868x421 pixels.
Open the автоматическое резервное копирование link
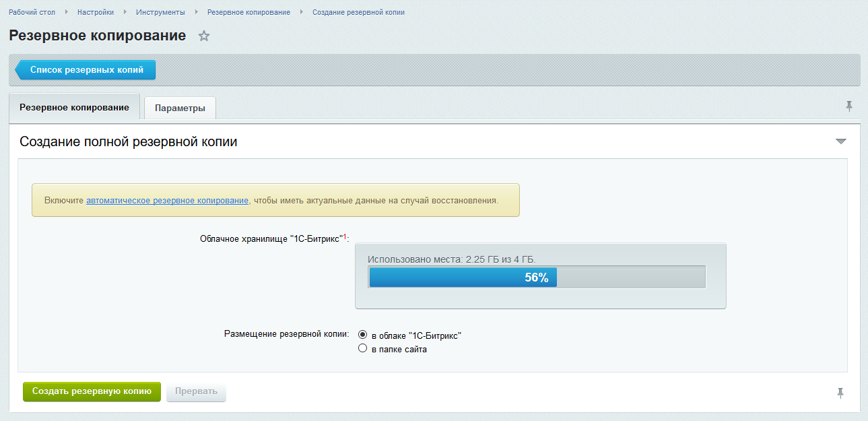pyautogui.click(x=168, y=201)
